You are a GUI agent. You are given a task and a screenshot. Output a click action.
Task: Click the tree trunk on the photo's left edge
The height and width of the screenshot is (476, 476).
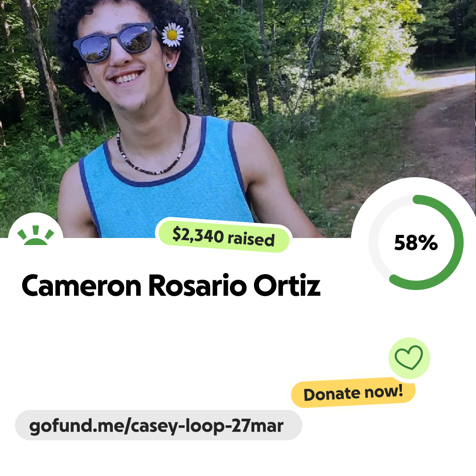[x=42, y=70]
